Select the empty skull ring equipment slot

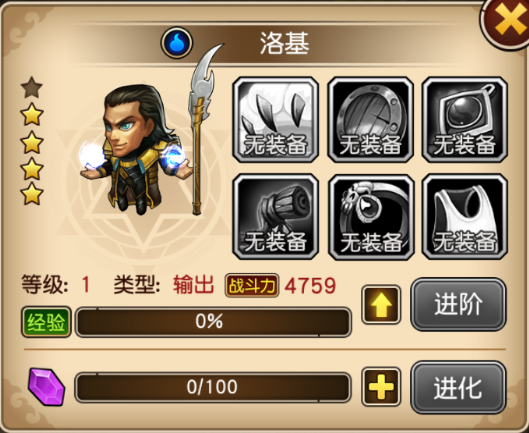370,217
